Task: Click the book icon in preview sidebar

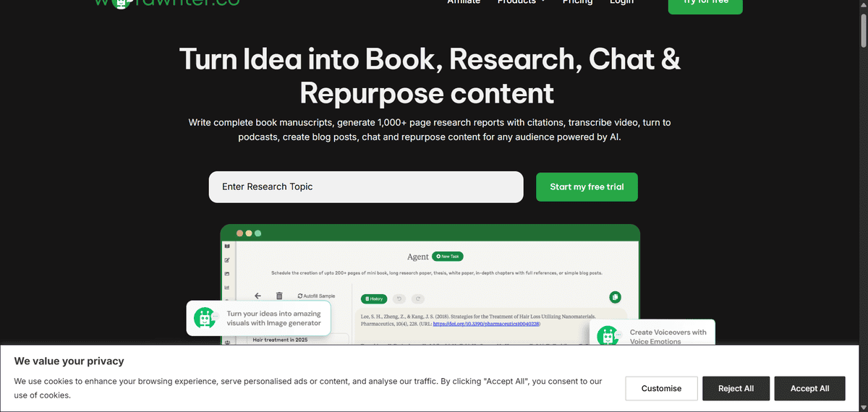Action: click(x=227, y=246)
